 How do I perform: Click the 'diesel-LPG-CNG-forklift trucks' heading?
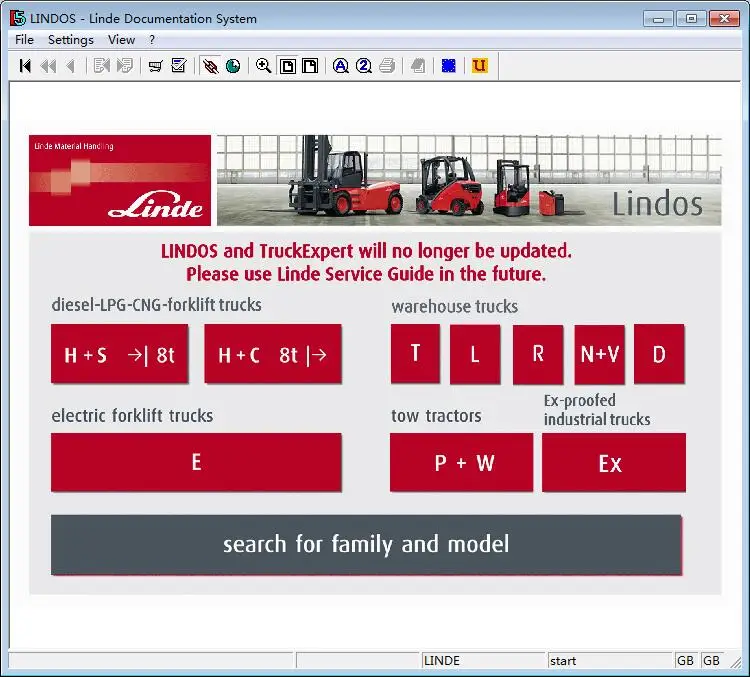(x=156, y=305)
